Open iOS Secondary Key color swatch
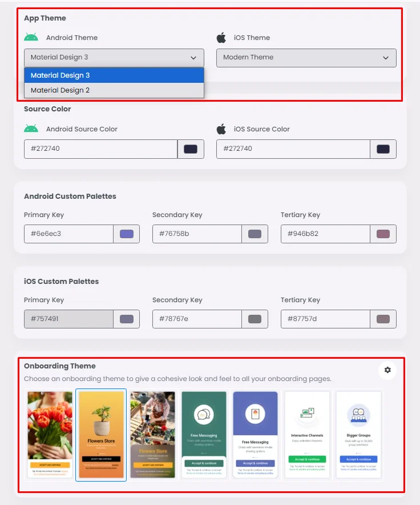 255,319
